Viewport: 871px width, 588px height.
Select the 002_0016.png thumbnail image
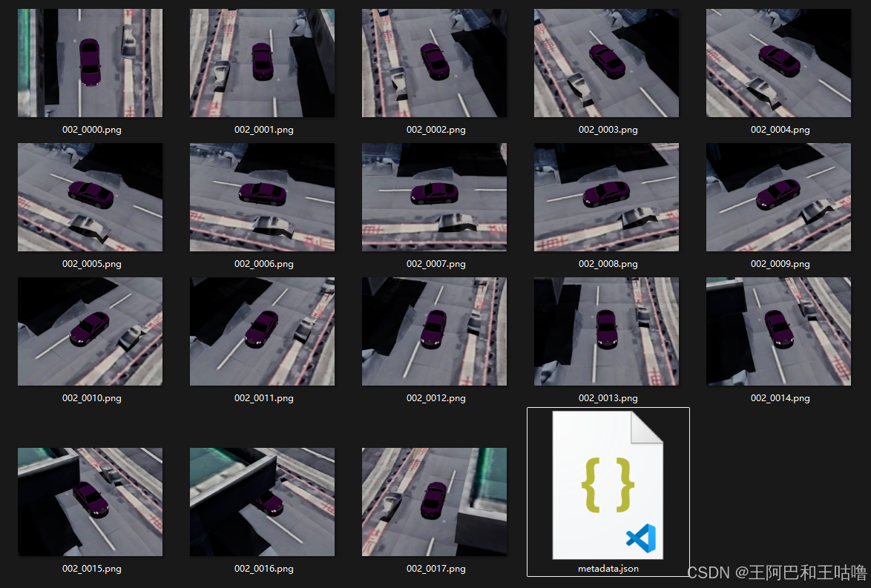[x=262, y=502]
